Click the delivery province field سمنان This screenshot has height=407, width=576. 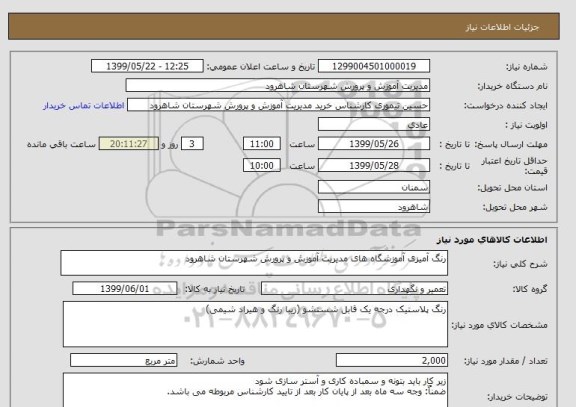(x=374, y=187)
